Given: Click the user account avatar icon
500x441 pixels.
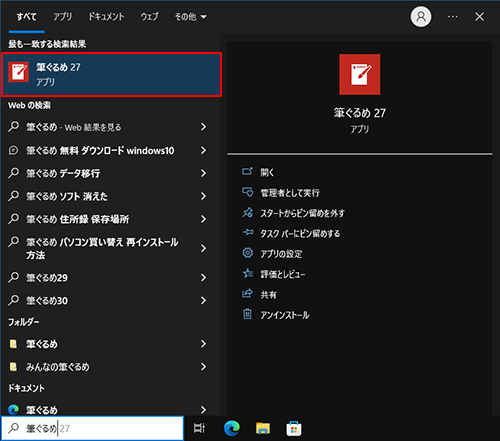Looking at the screenshot, I should click(x=421, y=16).
